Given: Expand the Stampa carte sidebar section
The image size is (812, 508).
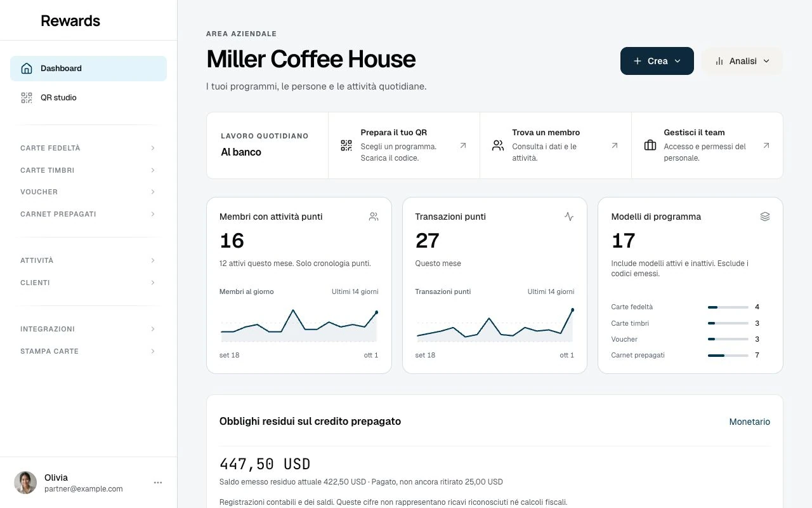Looking at the screenshot, I should (89, 351).
